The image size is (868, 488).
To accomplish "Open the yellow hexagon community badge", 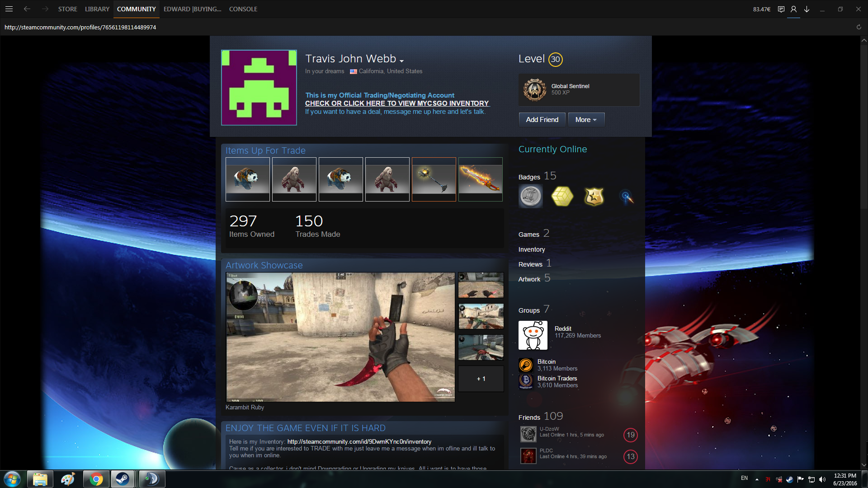I will tap(562, 197).
